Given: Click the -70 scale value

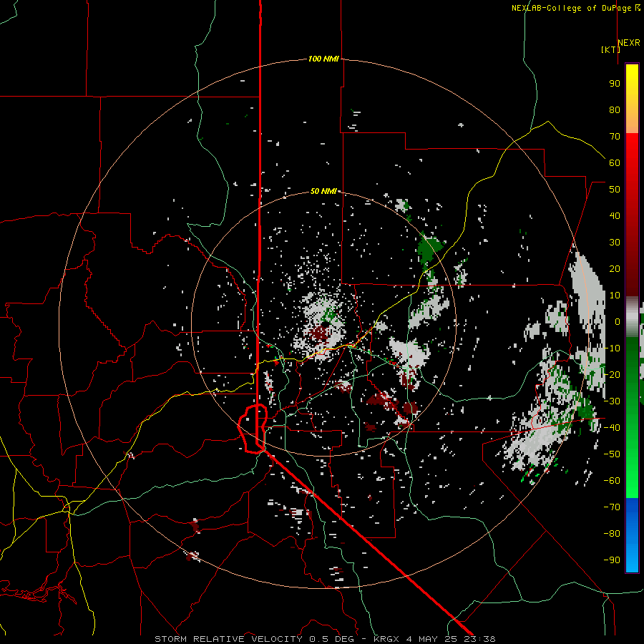Looking at the screenshot, I should click(x=612, y=507).
